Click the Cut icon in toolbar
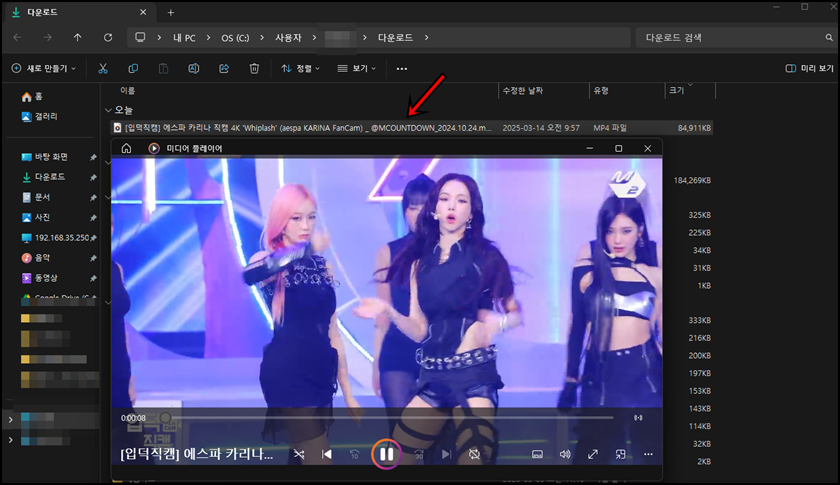Viewport: 840px width, 485px height. (103, 69)
